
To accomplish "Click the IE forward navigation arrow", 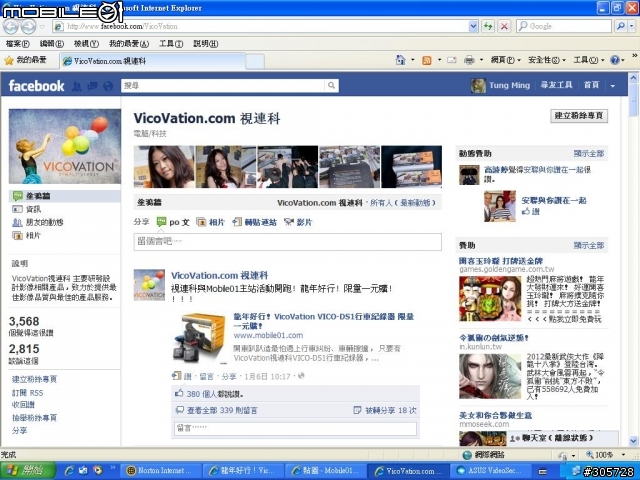I will point(29,27).
